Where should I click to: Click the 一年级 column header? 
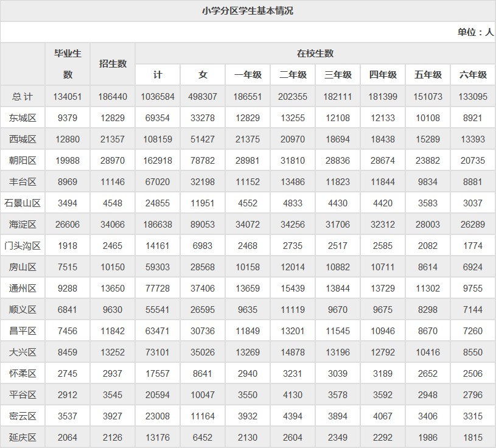pos(248,75)
